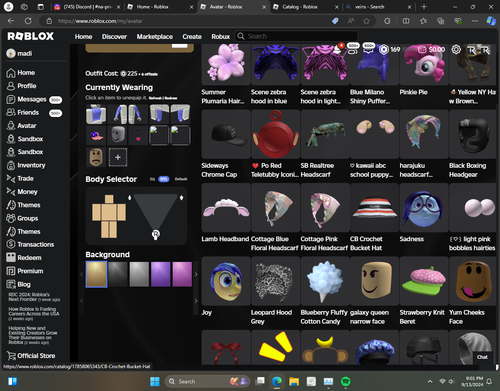Click the add item plus slot
Image resolution: width=500 pixels, height=391 pixels.
(x=118, y=157)
